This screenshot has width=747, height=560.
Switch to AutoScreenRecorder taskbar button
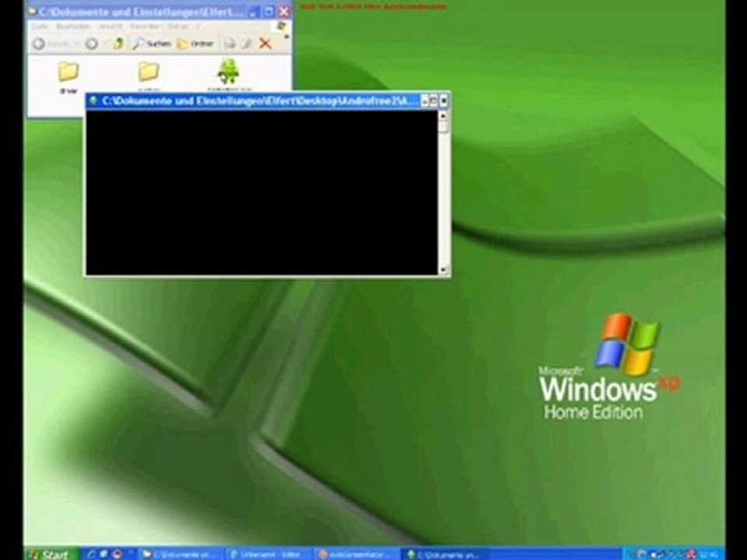[x=356, y=555]
